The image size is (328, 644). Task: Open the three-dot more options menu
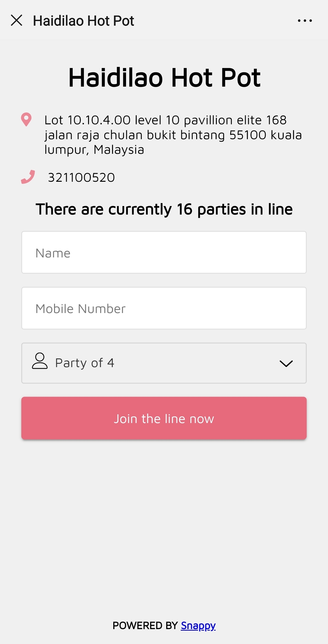pyautogui.click(x=305, y=21)
